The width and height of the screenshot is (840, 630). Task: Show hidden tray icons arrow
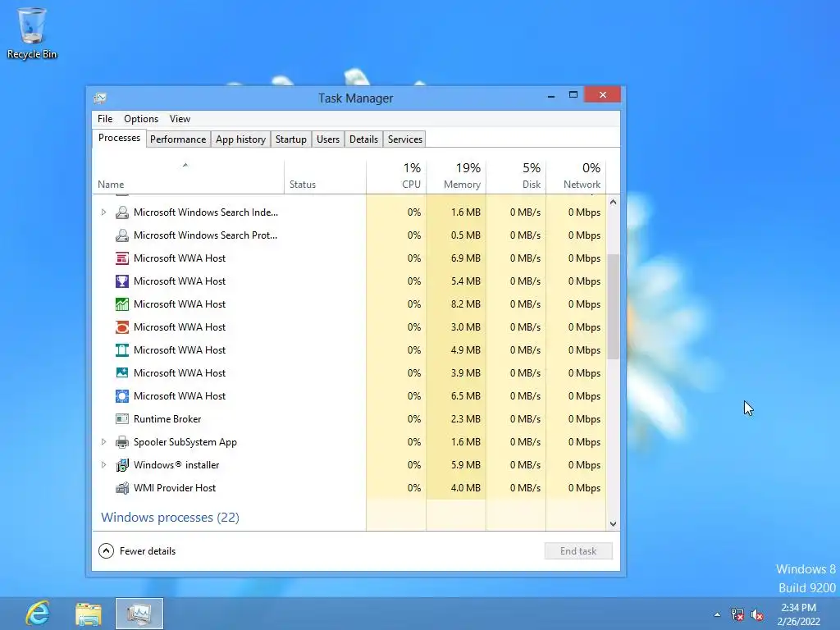click(x=717, y=614)
